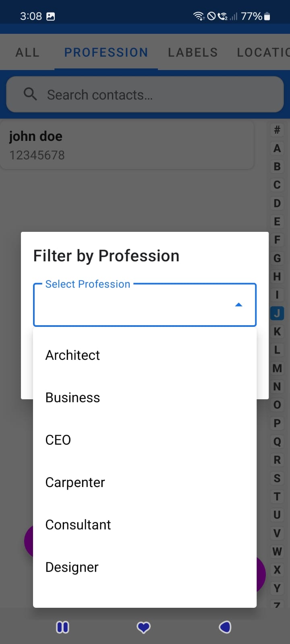The image size is (290, 644).
Task: Tap the pause icon in bottom navigation
Action: pyautogui.click(x=62, y=627)
